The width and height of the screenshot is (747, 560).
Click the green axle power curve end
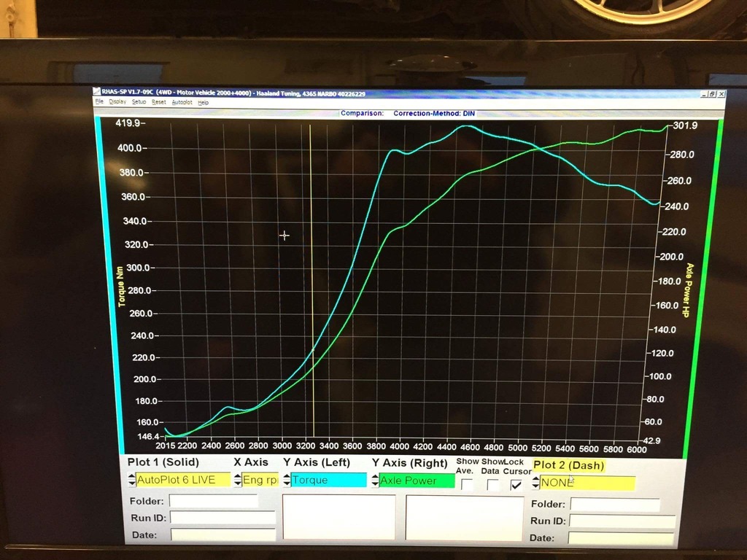[x=668, y=125]
